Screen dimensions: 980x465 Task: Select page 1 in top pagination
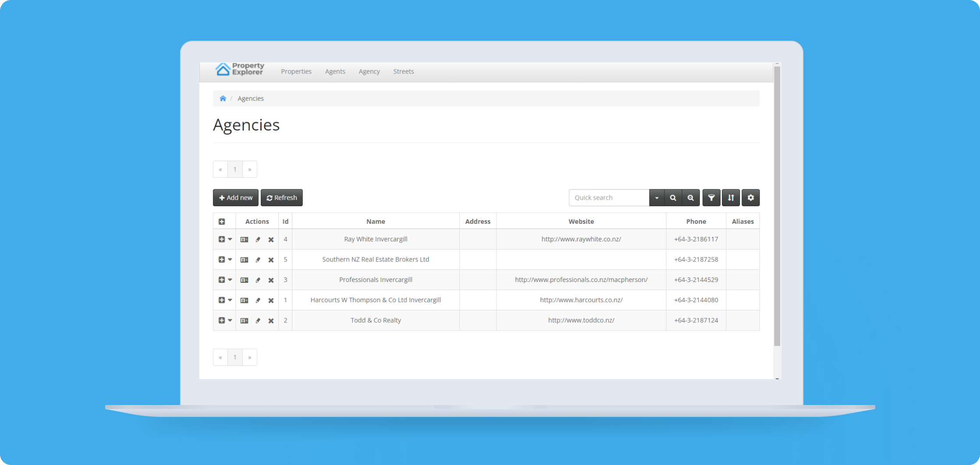235,169
